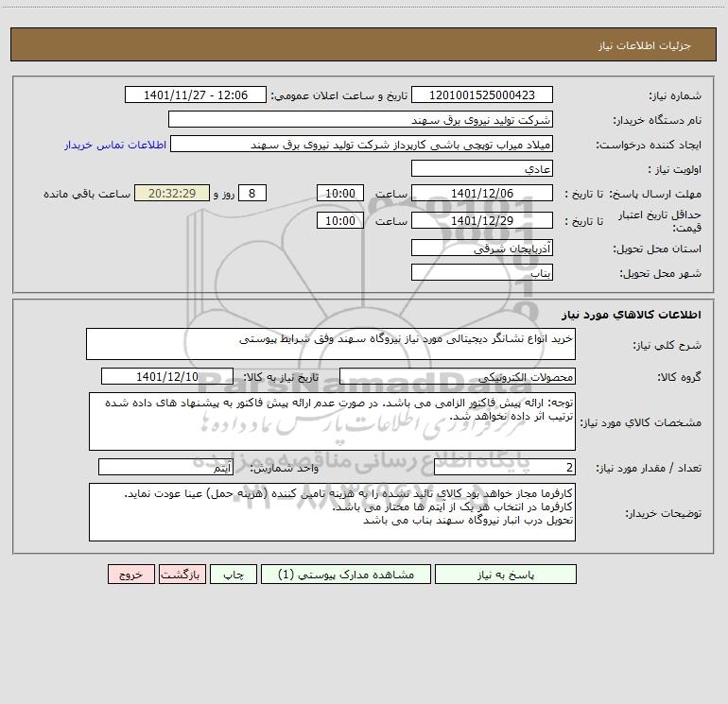Click buyer name field شرکت تولید نیروی برق سهند
Viewport: 728px width, 704px height.
(x=360, y=119)
